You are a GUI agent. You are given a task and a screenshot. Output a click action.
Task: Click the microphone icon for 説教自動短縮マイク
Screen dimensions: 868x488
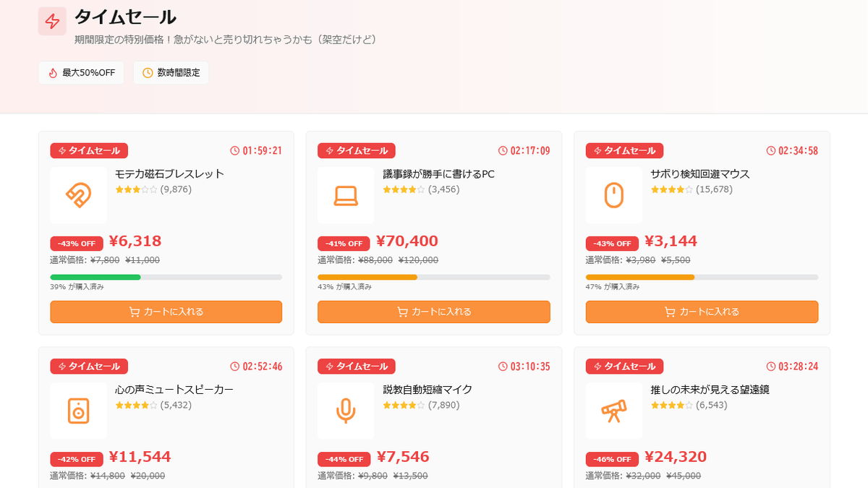[346, 411]
